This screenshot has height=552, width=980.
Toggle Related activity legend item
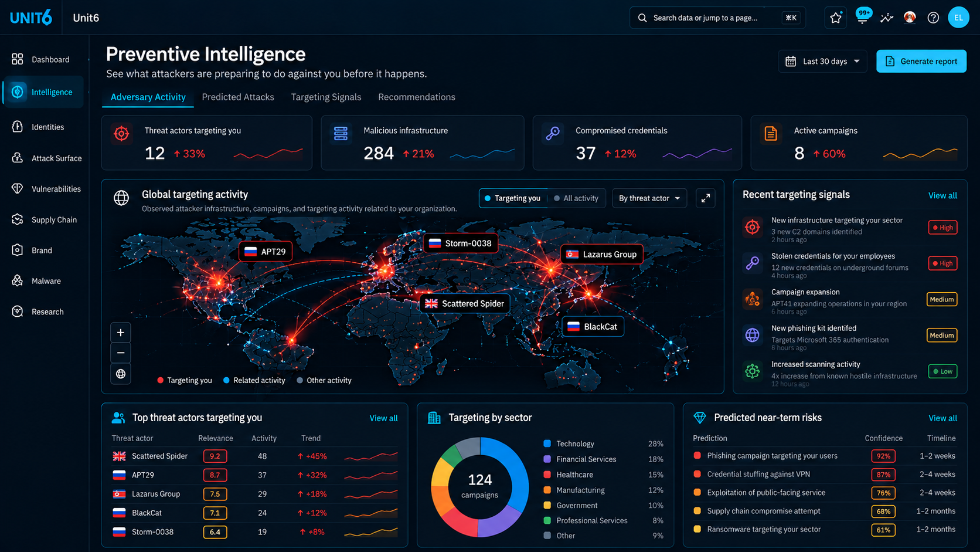(x=254, y=380)
